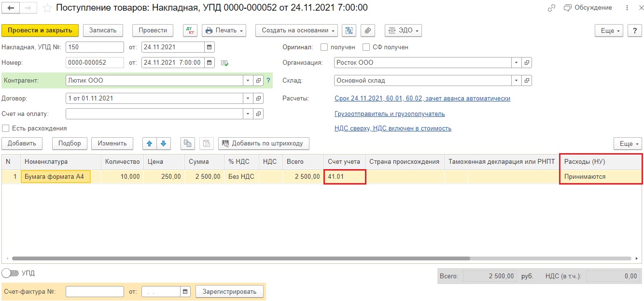
Task: Go forward with the right arrow button
Action: 28,8
